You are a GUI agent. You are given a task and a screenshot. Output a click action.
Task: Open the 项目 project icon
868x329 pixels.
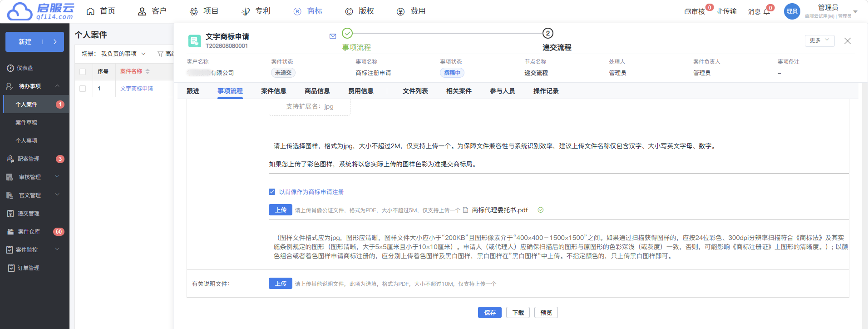coord(194,11)
